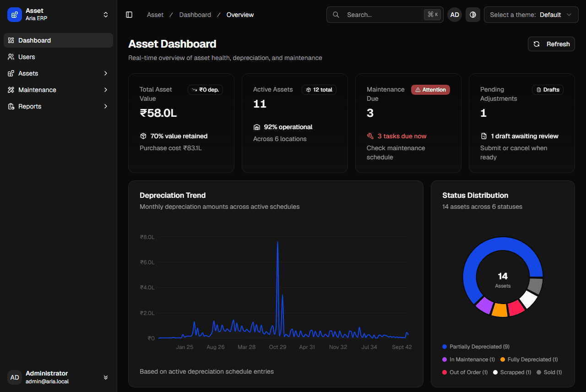Click the AD avatar in top bar
Screen dimensions: 586x392
[x=455, y=15]
